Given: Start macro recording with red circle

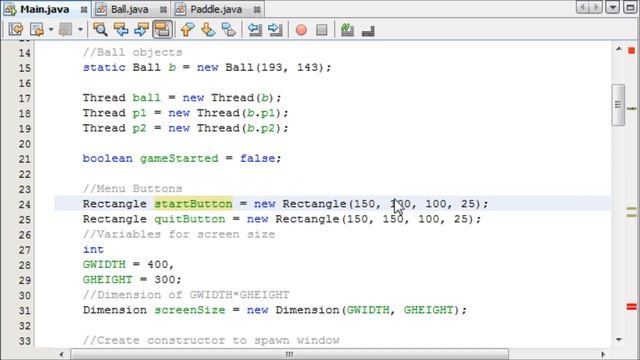Looking at the screenshot, I should (301, 30).
